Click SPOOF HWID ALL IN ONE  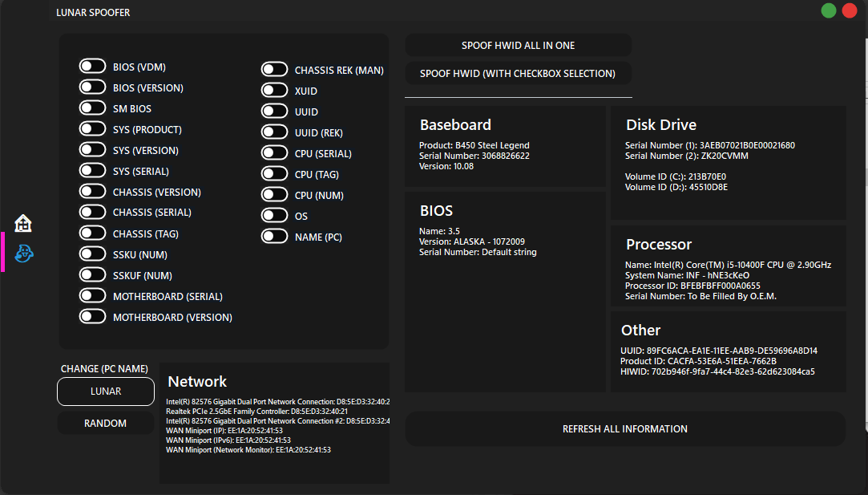518,45
